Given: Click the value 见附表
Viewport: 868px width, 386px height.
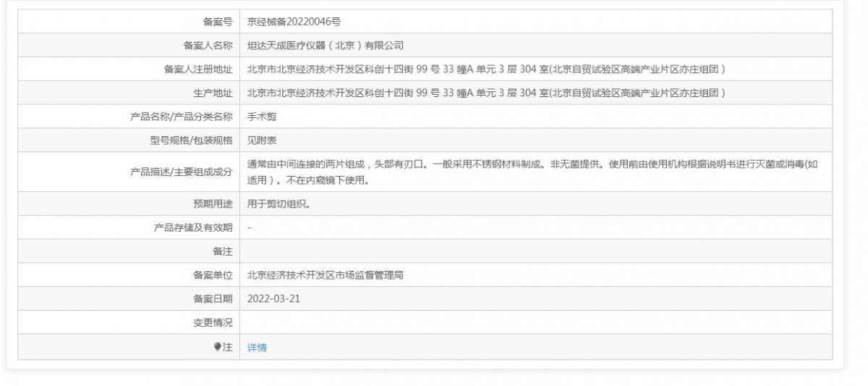Looking at the screenshot, I should pyautogui.click(x=262, y=140).
